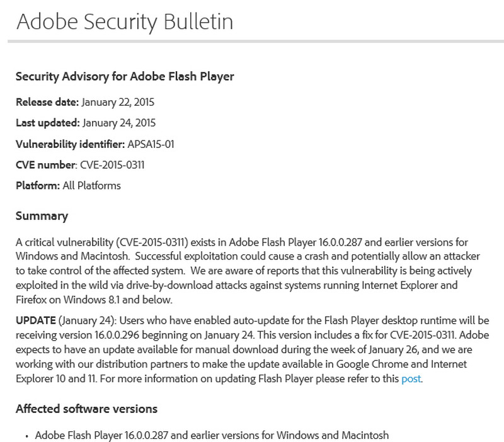The image size is (504, 442).
Task: Click the "Adobe Security Bulletin" page title
Action: click(124, 21)
